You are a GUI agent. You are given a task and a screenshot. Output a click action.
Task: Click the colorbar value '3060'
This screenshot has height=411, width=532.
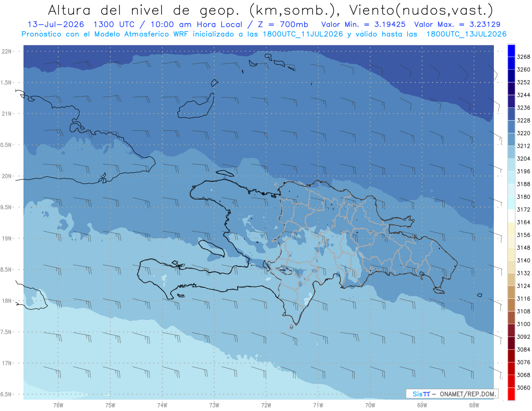tap(524, 388)
